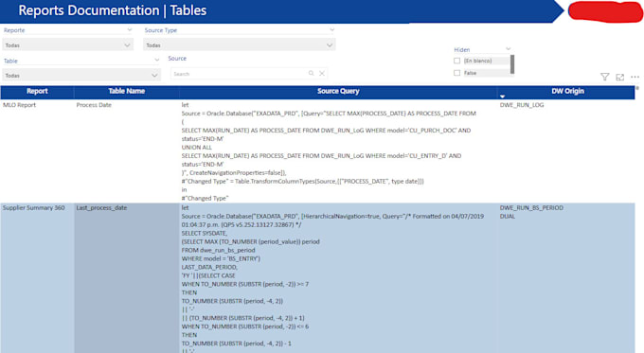Check the (En blanco) checkbox
Image resolution: width=644 pixels, height=353 pixels.
tap(456, 61)
